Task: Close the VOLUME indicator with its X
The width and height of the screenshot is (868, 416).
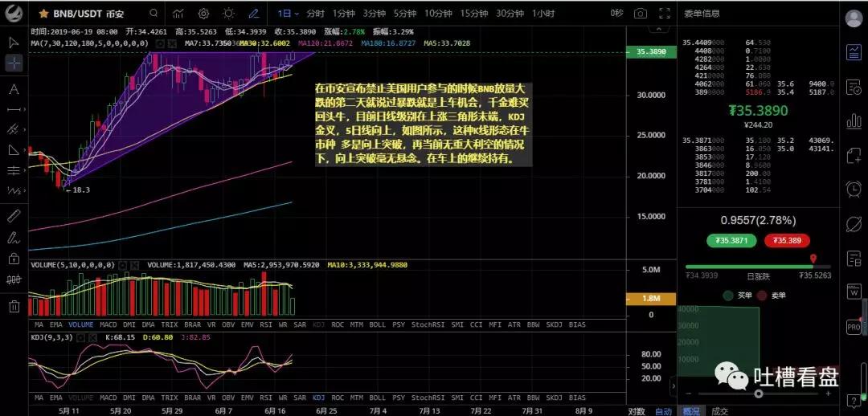Action: (134, 265)
